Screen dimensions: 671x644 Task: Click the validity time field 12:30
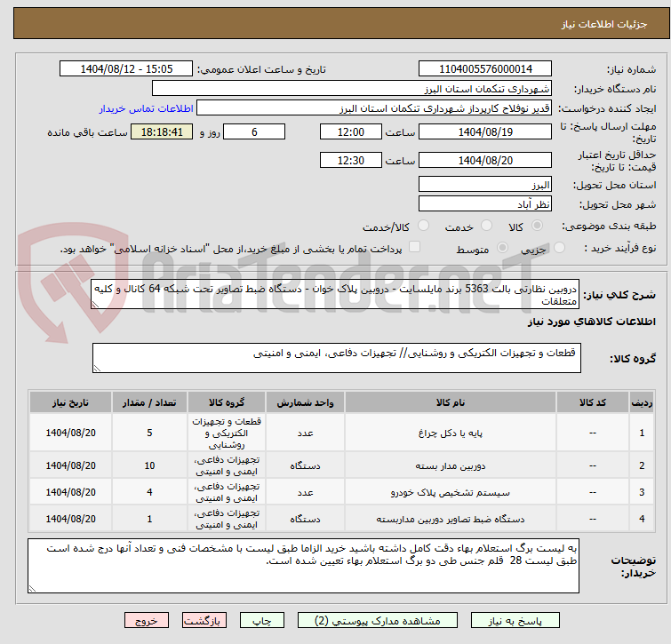click(351, 160)
